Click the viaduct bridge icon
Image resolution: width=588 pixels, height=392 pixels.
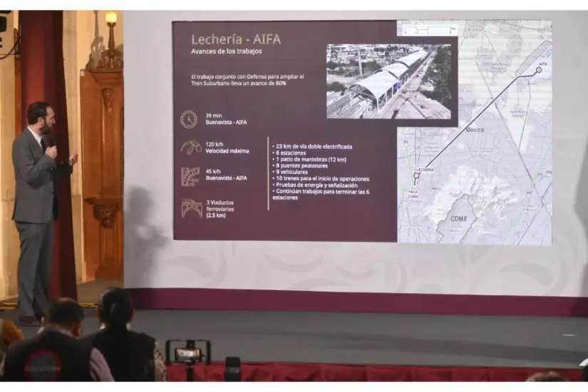tap(192, 209)
